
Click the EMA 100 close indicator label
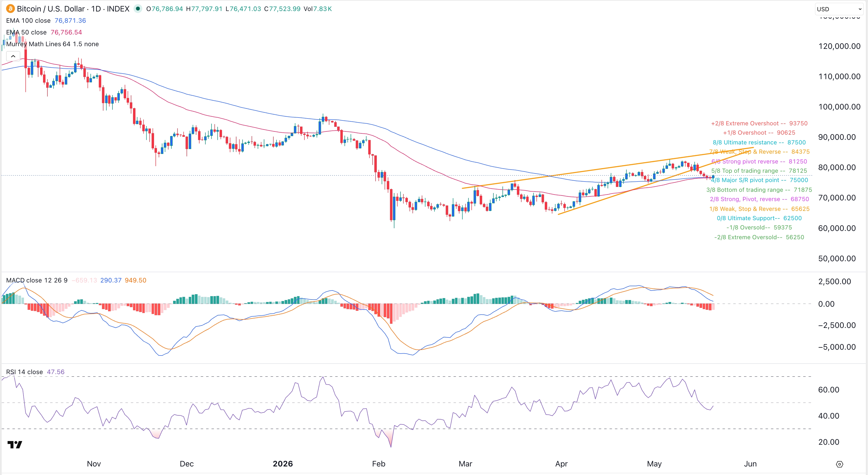click(28, 21)
